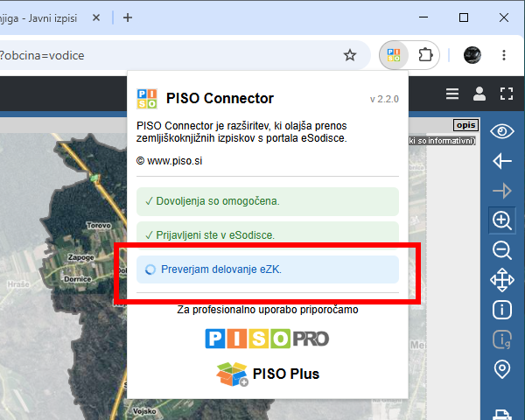Toggle the eye visibility tool
The image size is (525, 420).
(x=502, y=131)
